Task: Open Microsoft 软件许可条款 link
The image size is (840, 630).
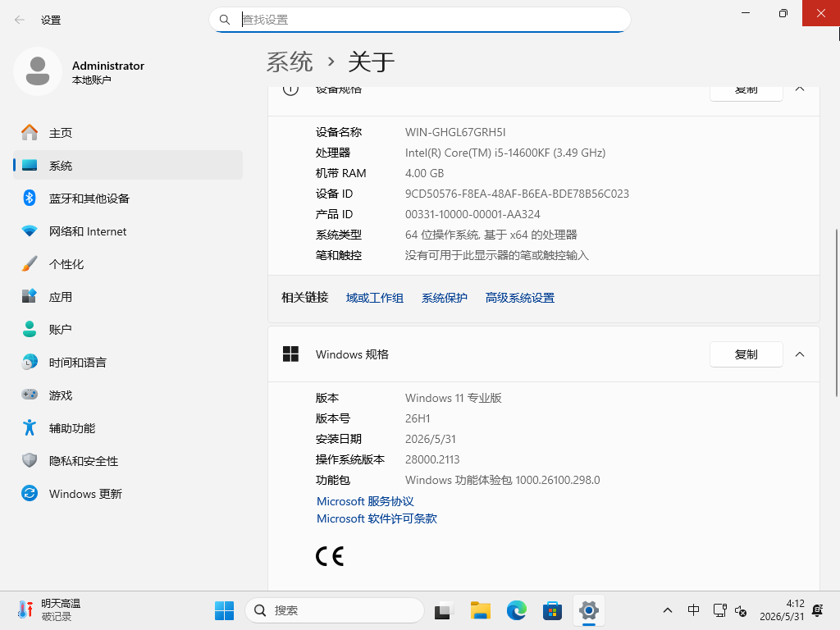Action: tap(377, 518)
